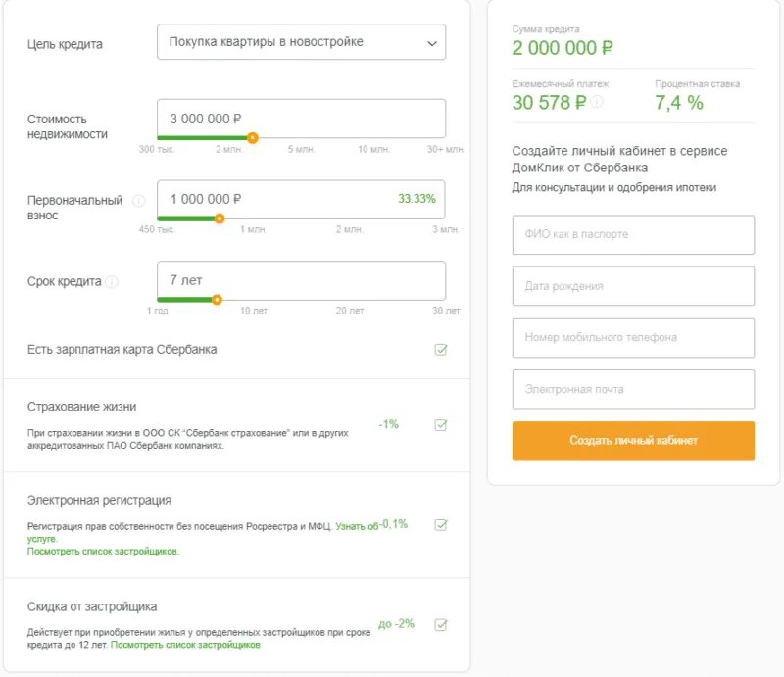The height and width of the screenshot is (677, 784).
Task: Click the dropdown chevron arrow for loan purpose
Action: tap(431, 43)
